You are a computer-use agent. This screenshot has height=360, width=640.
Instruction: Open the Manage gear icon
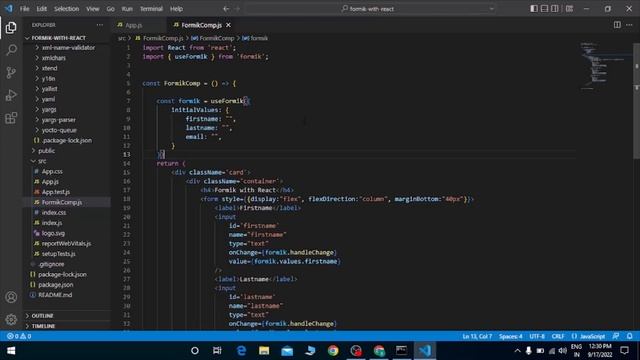click(11, 320)
